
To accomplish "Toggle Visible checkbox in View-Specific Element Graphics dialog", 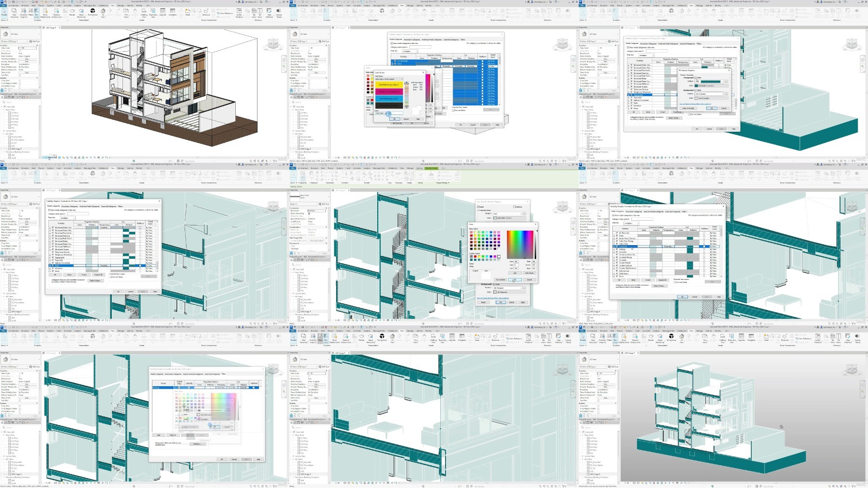I will pyautogui.click(x=478, y=207).
